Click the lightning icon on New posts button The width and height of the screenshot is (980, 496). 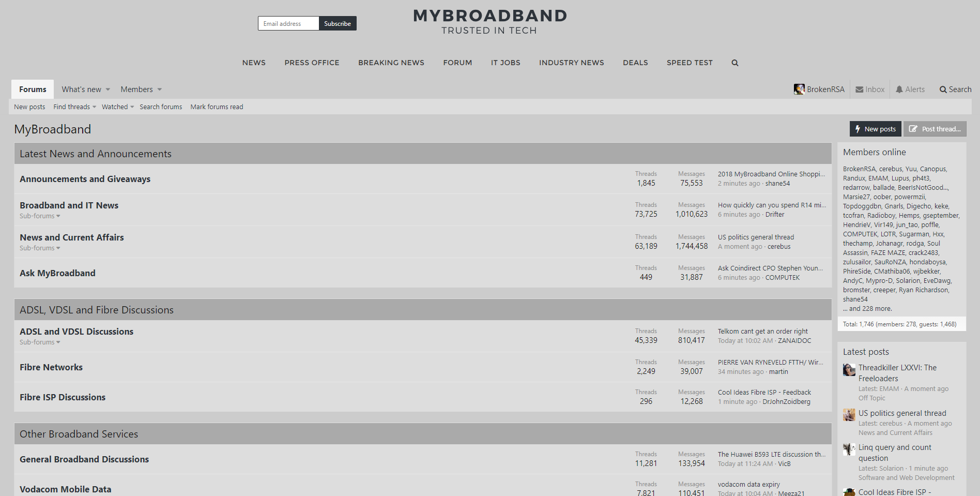858,129
